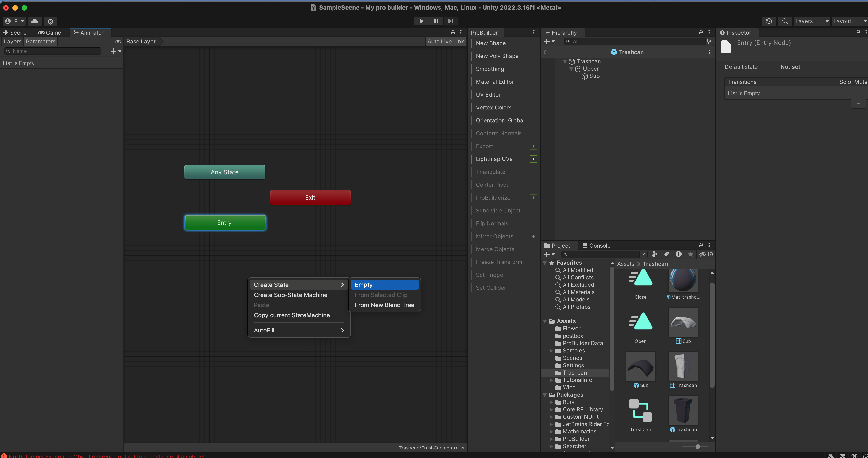Click the Step frame button
Image resolution: width=868 pixels, height=458 pixels.
pos(451,21)
